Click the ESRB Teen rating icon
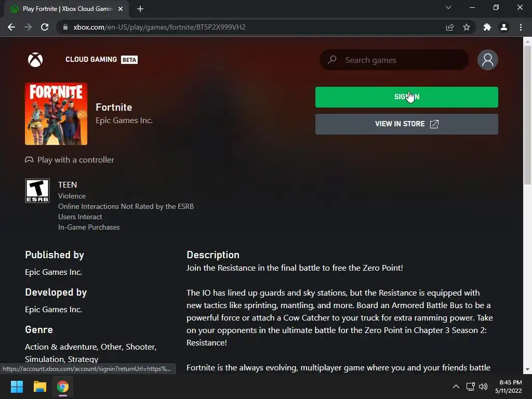The image size is (532, 399). coord(37,191)
